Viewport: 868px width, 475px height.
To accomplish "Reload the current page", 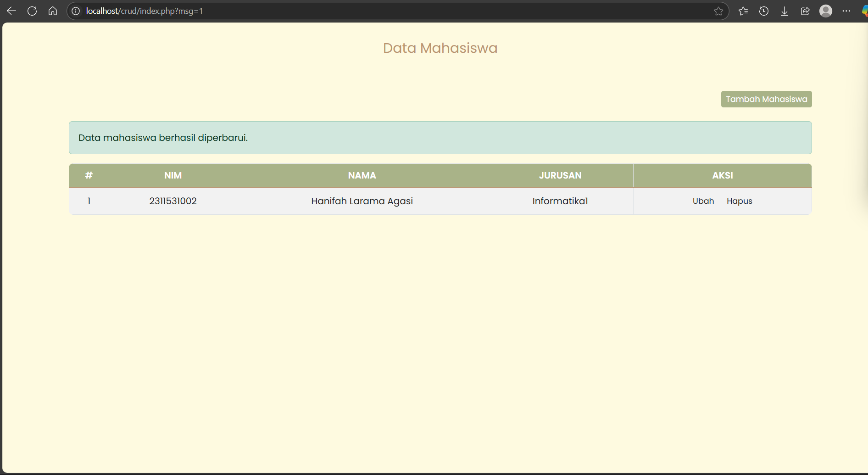I will pos(32,11).
